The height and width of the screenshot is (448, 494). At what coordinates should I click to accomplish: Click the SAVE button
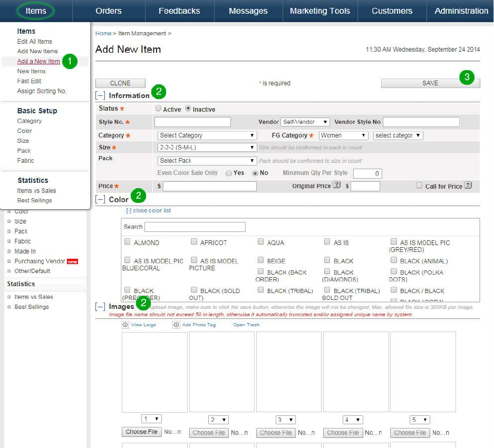tap(430, 83)
